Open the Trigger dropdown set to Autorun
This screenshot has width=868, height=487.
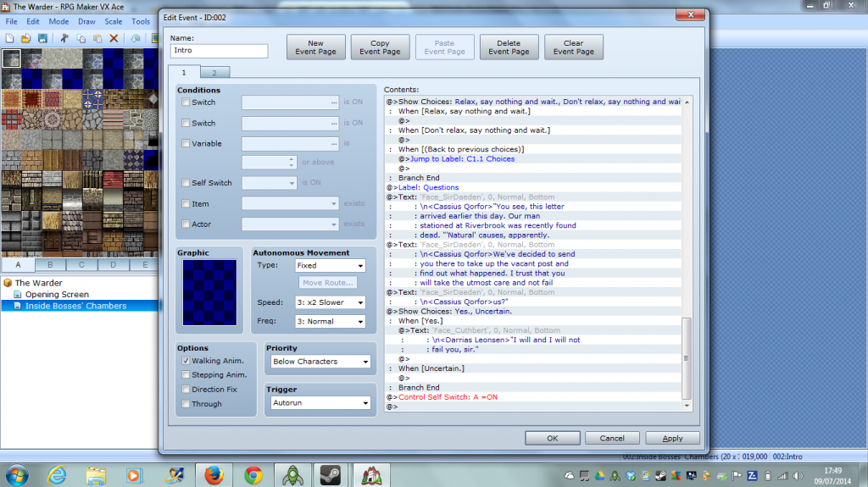tap(320, 403)
